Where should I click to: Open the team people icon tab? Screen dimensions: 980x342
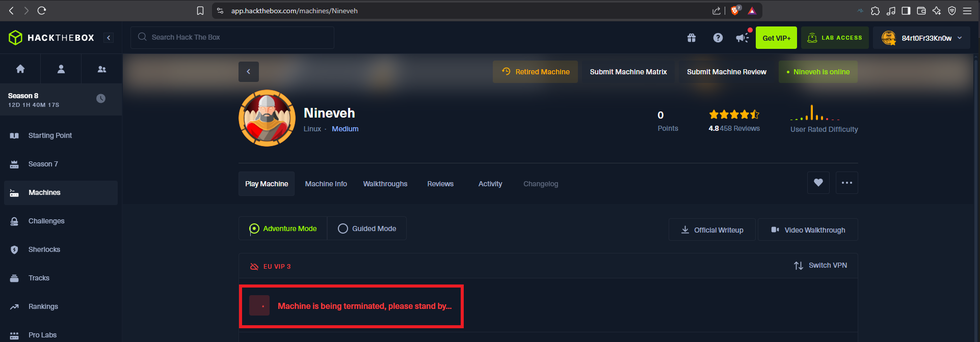(102, 69)
